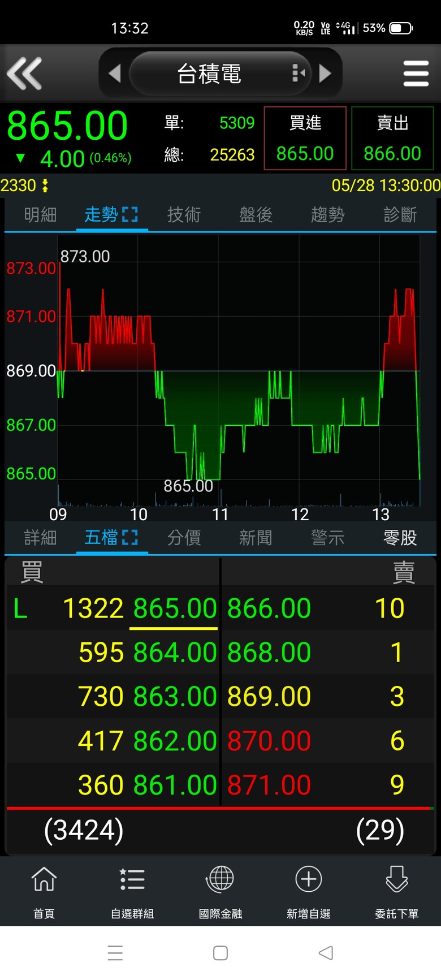Screen dimensions: 441x980
Task: Select bid price 861.00 row
Action: 175,785
